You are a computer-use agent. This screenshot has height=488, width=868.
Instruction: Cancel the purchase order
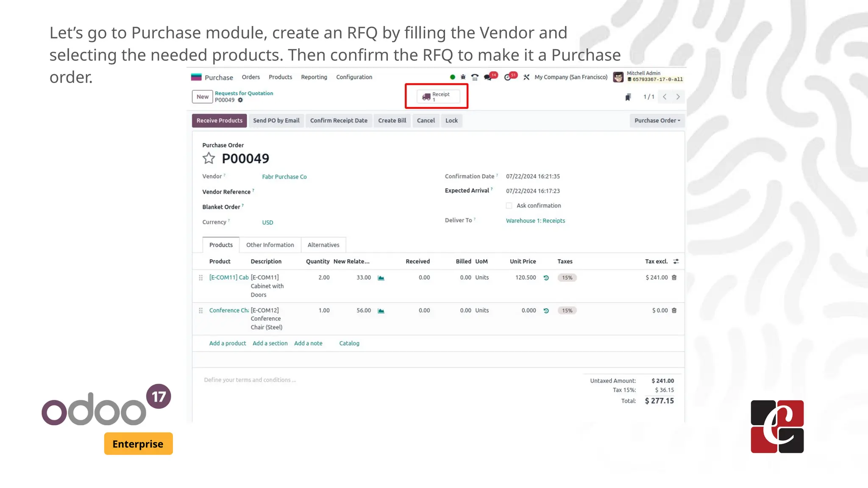[426, 121]
